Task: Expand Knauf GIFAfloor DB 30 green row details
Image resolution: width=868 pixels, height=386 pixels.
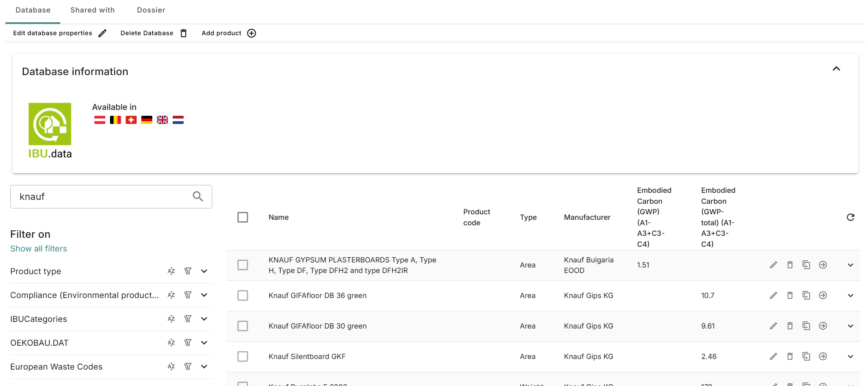Action: click(850, 326)
